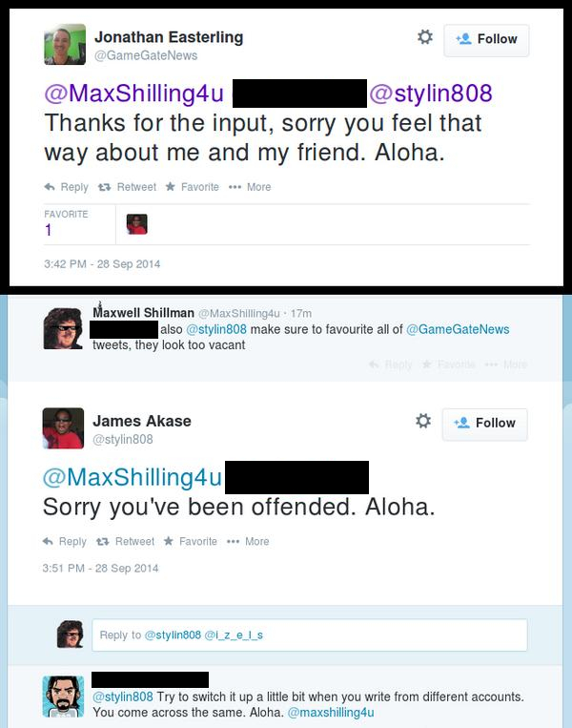Favorite Jonathan Easterling's tweet
572x728 pixels.
192,187
